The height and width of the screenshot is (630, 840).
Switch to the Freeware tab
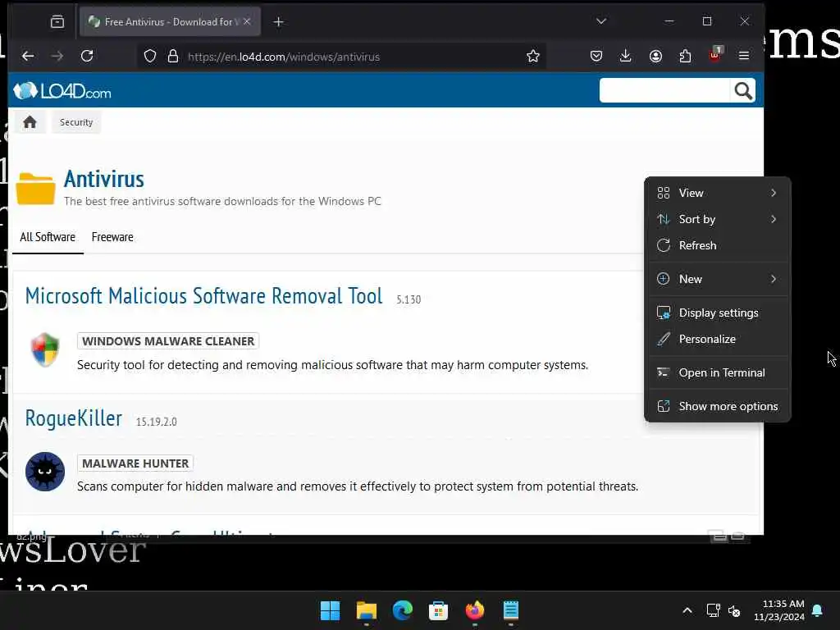point(112,237)
